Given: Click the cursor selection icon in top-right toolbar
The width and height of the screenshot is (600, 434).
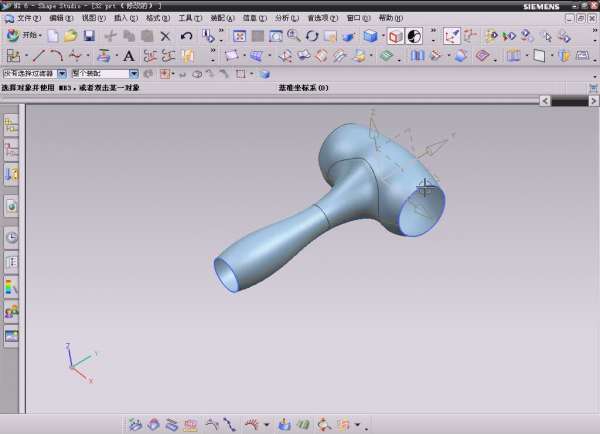Looking at the screenshot, I should 546,36.
